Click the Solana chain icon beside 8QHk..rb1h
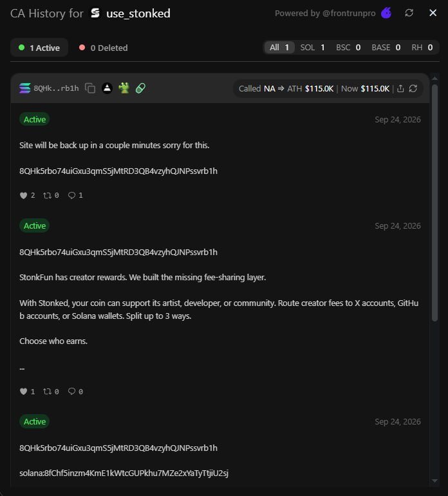The image size is (448, 496). coord(24,88)
